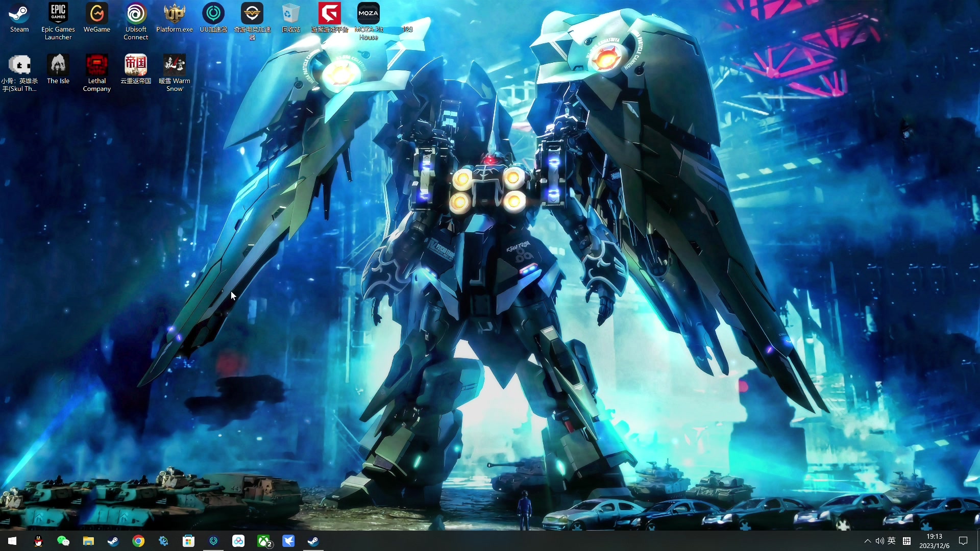Open WeChat from the taskbar

63,541
